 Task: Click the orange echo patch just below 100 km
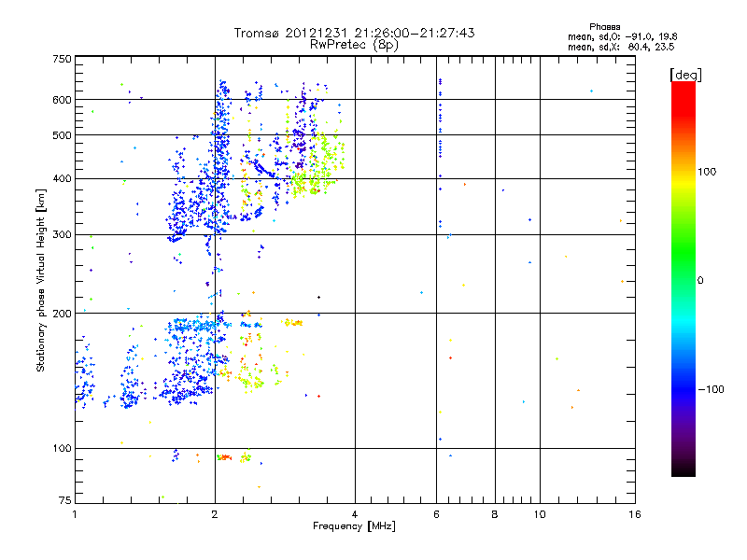click(224, 457)
